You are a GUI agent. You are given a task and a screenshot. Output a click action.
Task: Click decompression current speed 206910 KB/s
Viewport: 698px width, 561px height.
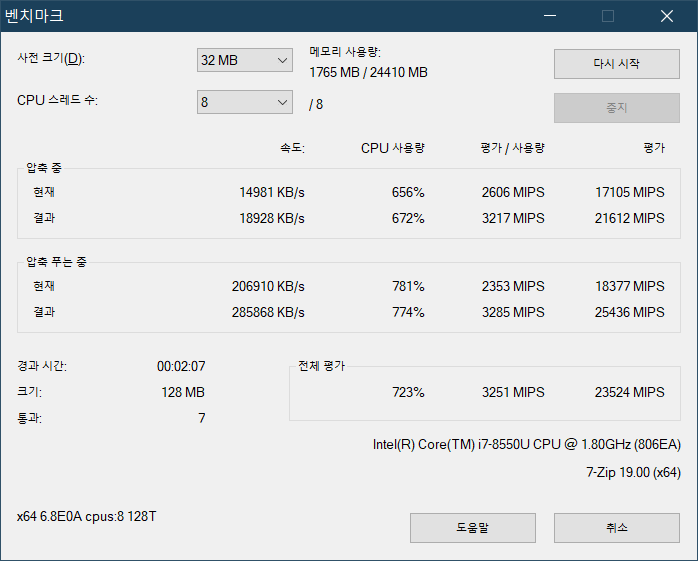click(268, 286)
